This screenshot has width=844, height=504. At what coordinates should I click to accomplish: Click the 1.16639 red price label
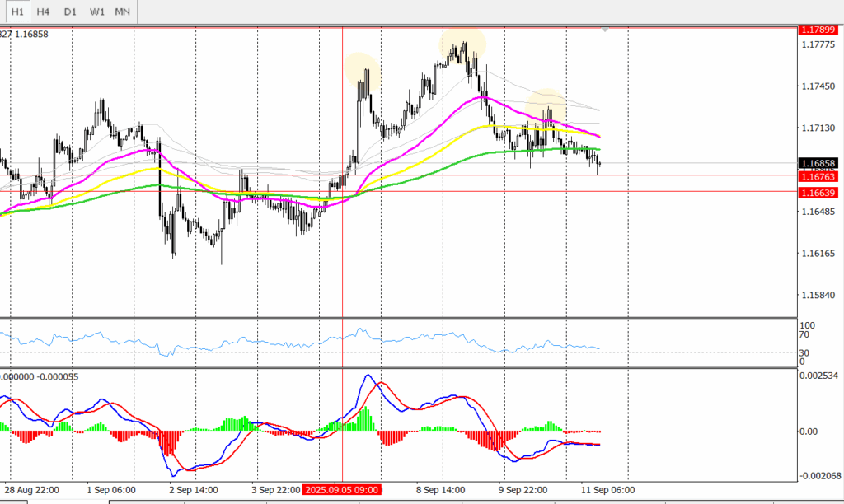point(819,192)
